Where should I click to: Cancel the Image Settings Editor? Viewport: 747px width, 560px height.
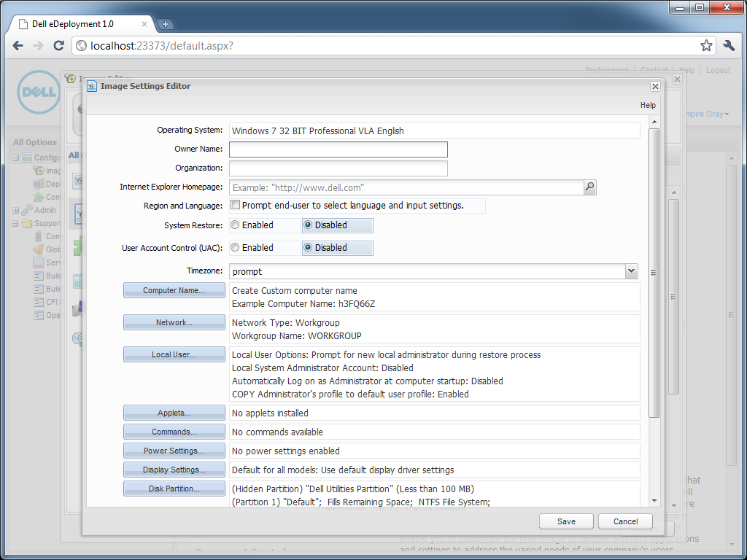click(x=625, y=521)
